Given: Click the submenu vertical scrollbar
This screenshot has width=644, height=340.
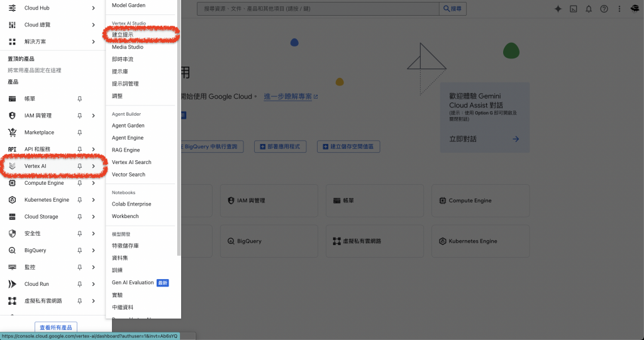Looking at the screenshot, I should click(x=179, y=128).
